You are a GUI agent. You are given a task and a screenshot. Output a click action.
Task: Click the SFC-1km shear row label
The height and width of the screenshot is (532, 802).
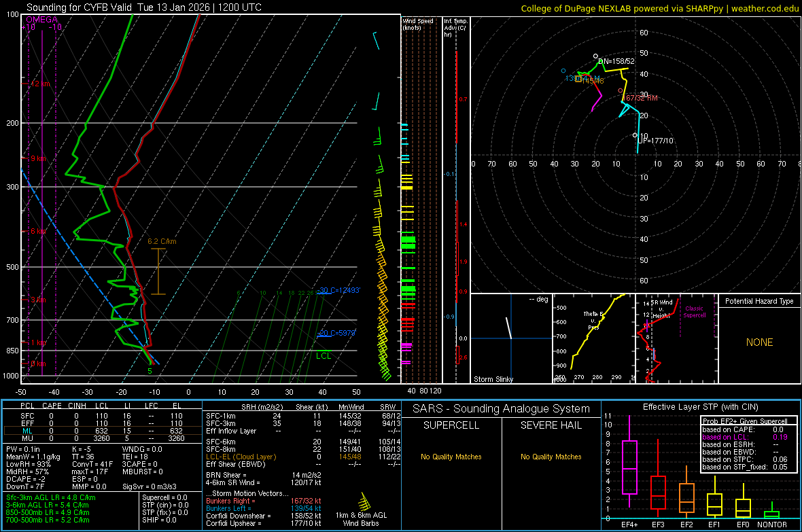[221, 416]
